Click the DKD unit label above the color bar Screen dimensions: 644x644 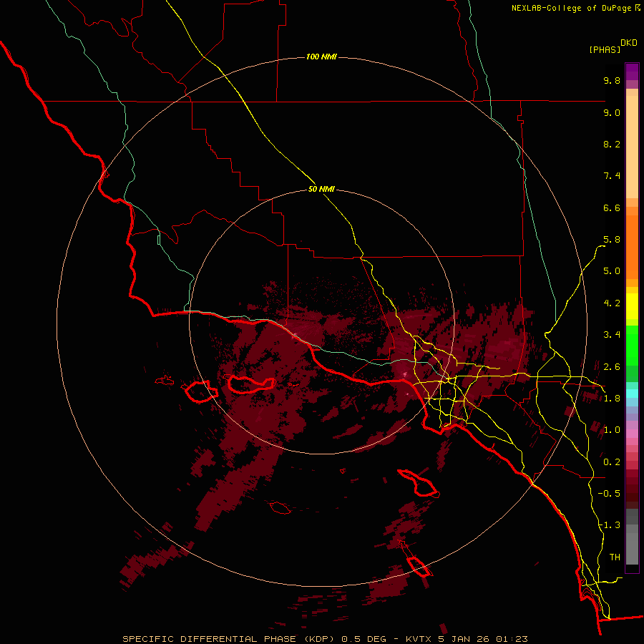tap(629, 43)
